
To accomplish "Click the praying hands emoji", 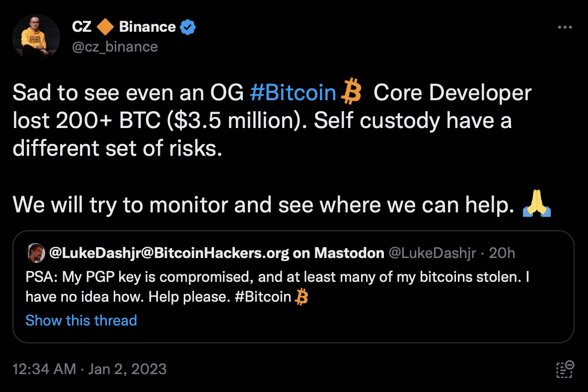I will pos(536,205).
